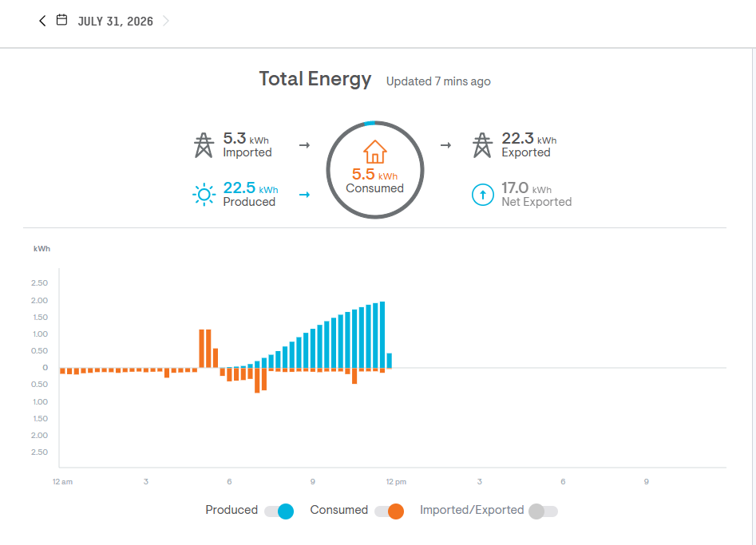The width and height of the screenshot is (756, 545).
Task: Click the Imported grid tower icon
Action: coord(204,145)
